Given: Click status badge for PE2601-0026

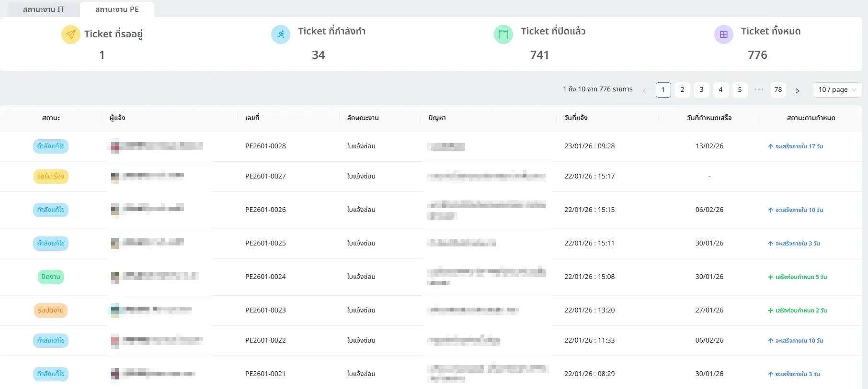Looking at the screenshot, I should [x=51, y=210].
